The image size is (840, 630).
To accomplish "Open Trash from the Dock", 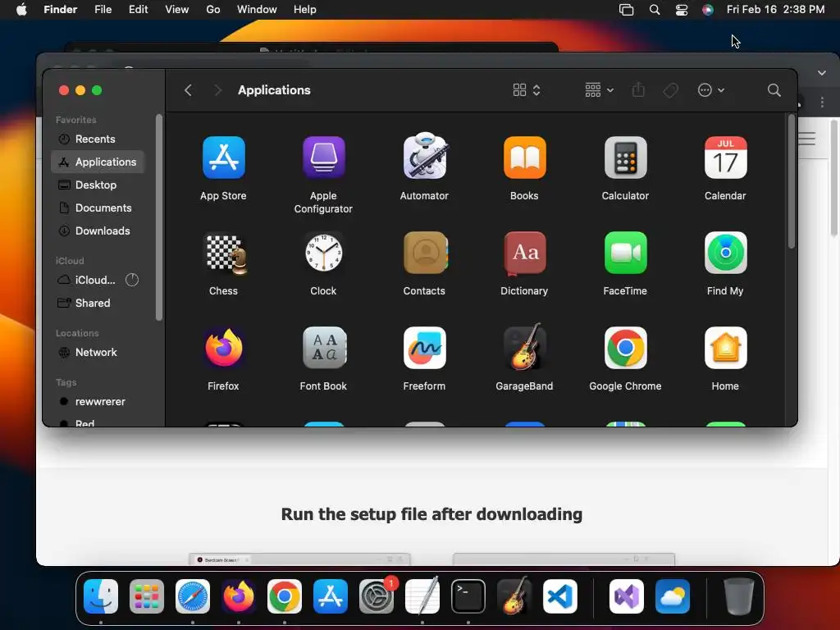I will pyautogui.click(x=739, y=596).
